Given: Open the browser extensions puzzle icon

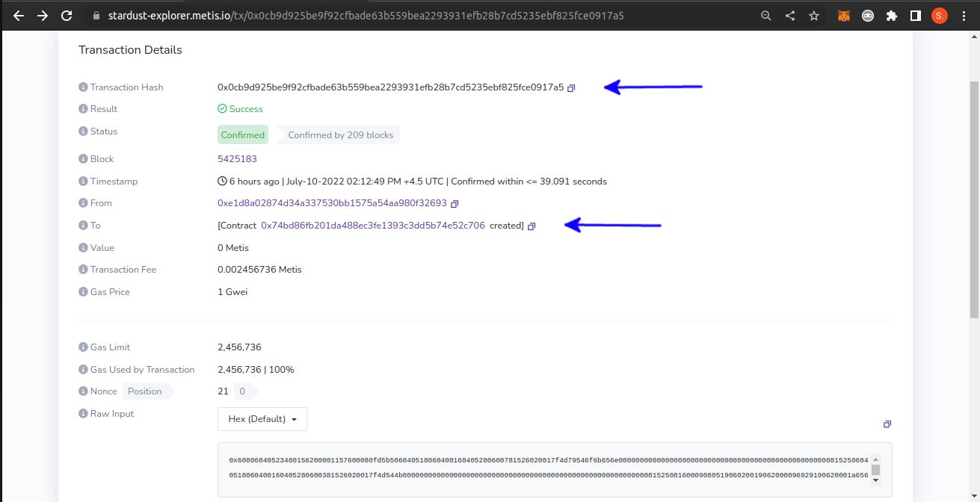Looking at the screenshot, I should (x=891, y=16).
